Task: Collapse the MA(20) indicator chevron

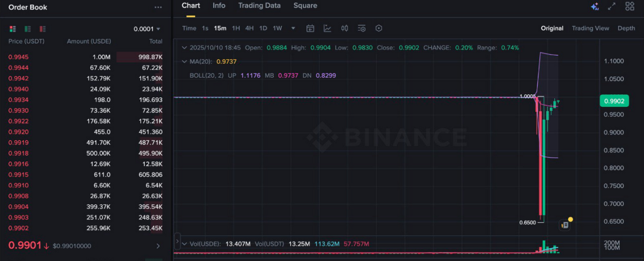Action: [x=184, y=62]
